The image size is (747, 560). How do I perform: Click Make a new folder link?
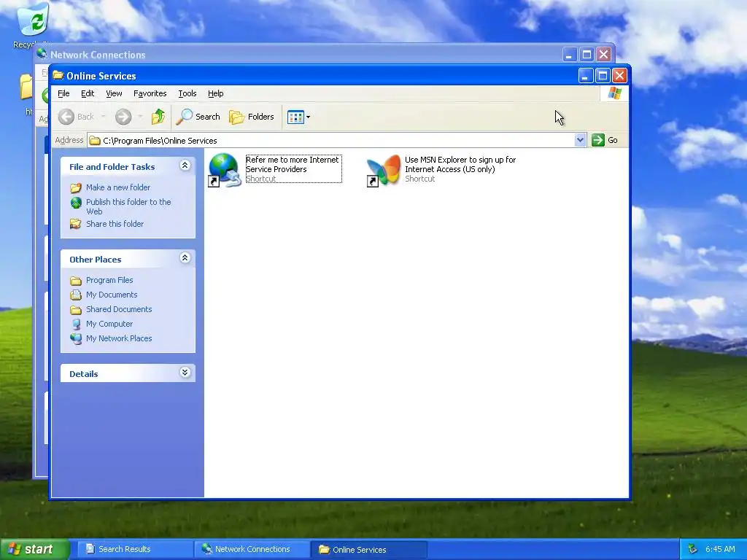coord(118,187)
